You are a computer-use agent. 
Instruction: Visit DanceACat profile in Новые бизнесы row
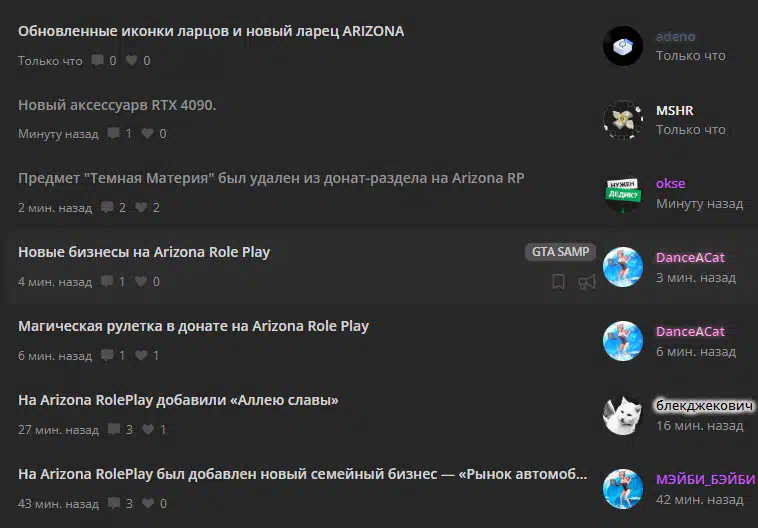point(690,258)
